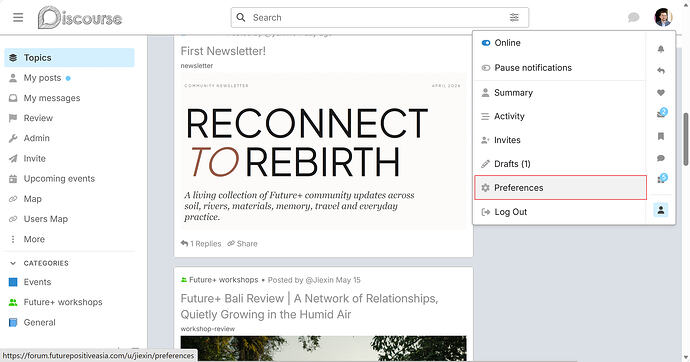Select the profile person tab

coord(661,210)
